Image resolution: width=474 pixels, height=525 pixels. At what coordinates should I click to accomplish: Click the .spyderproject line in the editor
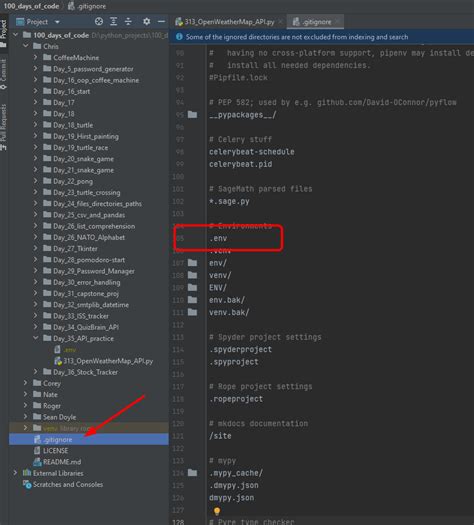tap(240, 349)
